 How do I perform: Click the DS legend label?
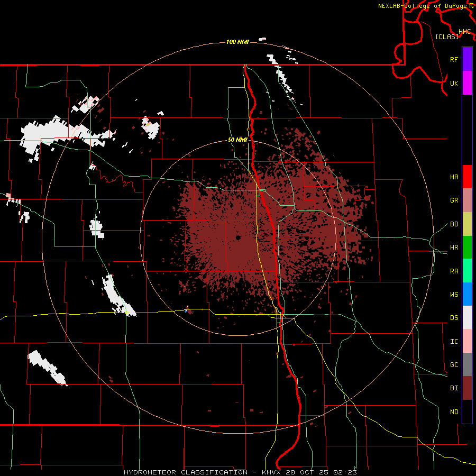click(454, 318)
